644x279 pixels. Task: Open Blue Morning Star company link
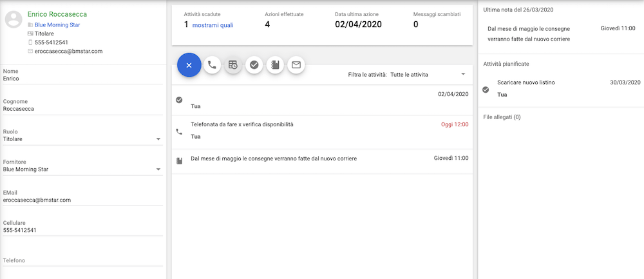tap(57, 24)
